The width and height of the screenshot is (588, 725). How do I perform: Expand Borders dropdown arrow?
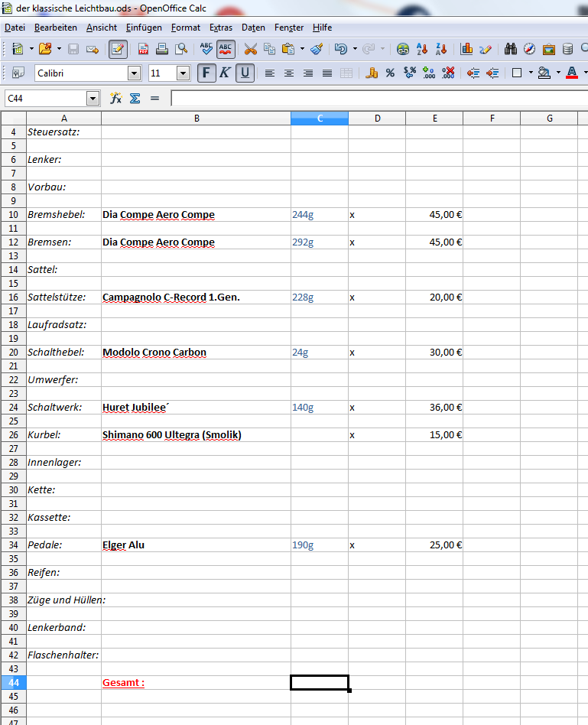coord(531,73)
